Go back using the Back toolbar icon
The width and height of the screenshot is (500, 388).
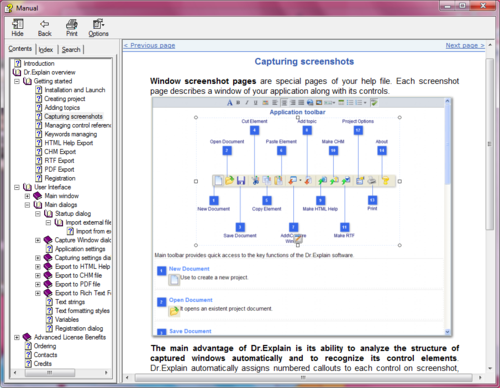click(x=44, y=28)
